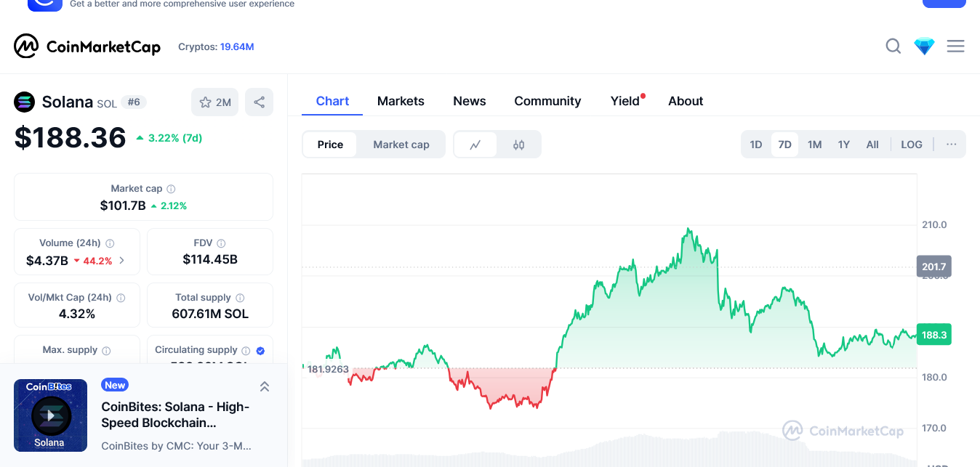This screenshot has height=467, width=980.
Task: Click the 4.32% Vol/Mkt Cap value
Action: pos(77,314)
